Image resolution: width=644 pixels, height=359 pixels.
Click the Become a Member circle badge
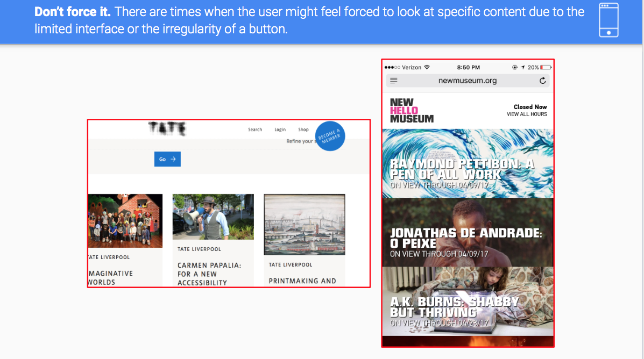(x=330, y=136)
